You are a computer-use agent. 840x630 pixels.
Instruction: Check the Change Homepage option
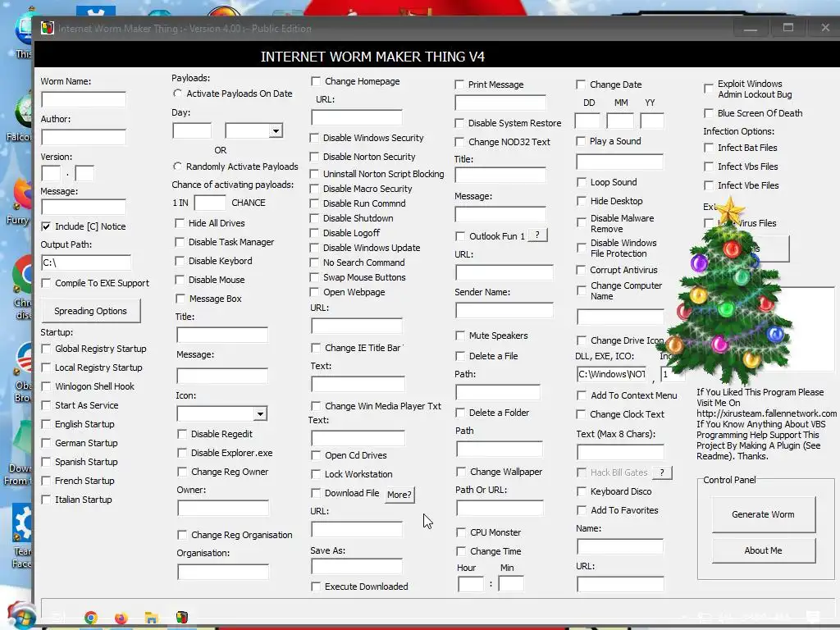pyautogui.click(x=316, y=81)
